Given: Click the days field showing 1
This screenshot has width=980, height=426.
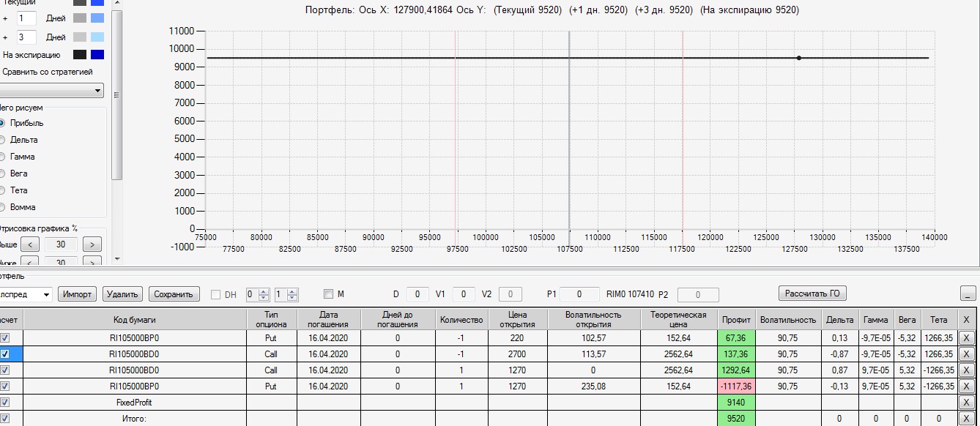Looking at the screenshot, I should coord(26,18).
